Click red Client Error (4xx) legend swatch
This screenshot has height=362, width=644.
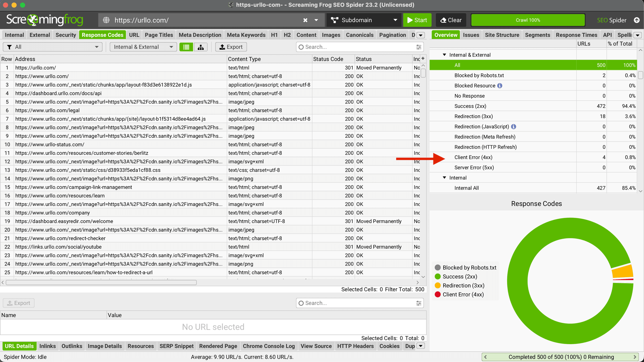(438, 295)
